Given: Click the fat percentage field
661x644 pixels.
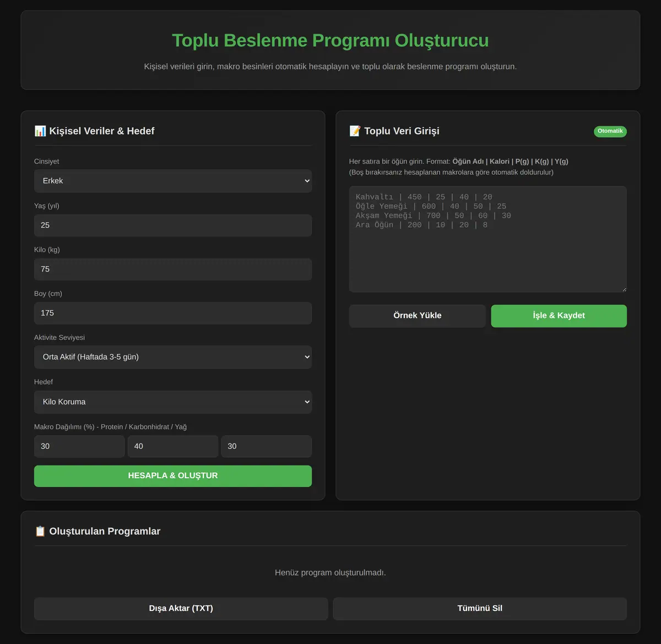Looking at the screenshot, I should (x=267, y=446).
